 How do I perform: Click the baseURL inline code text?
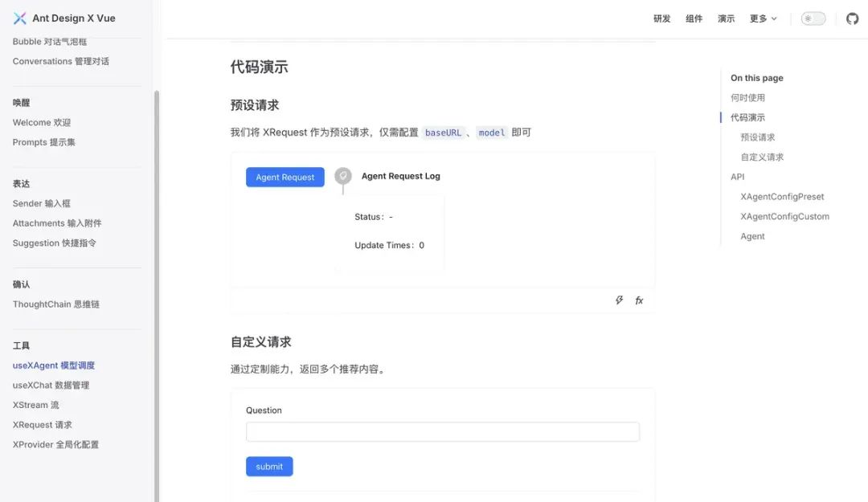[x=443, y=133]
